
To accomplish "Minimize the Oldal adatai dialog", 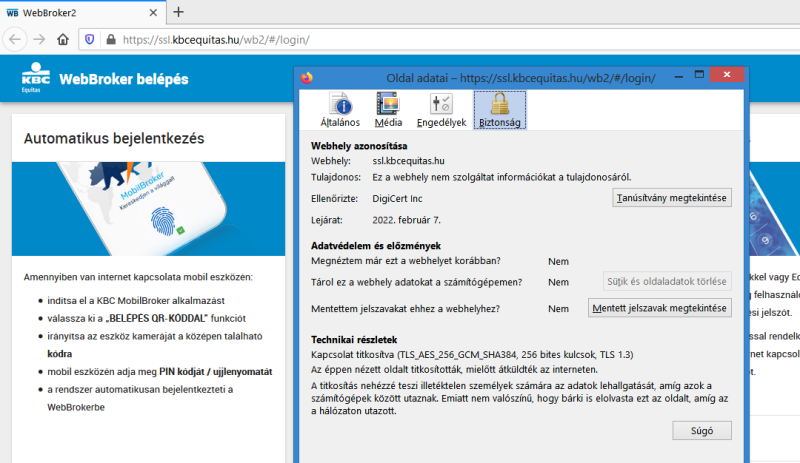I will click(679, 76).
